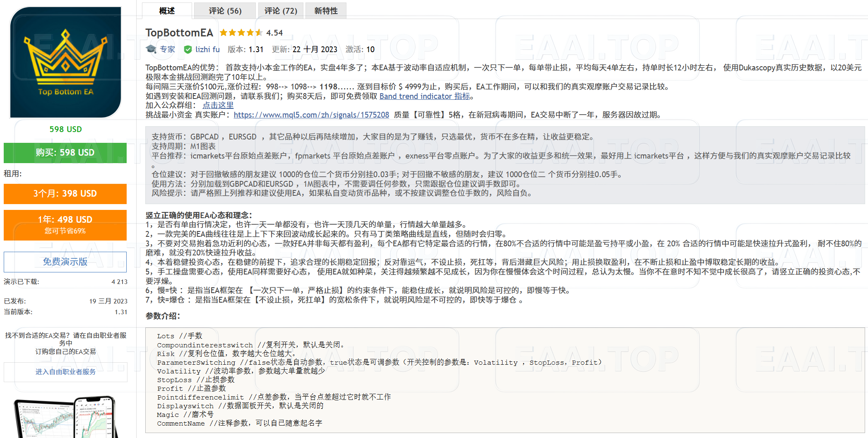This screenshot has height=438, width=868.
Task: Open 进入自由职业者服务 freelance link
Action: 65,371
